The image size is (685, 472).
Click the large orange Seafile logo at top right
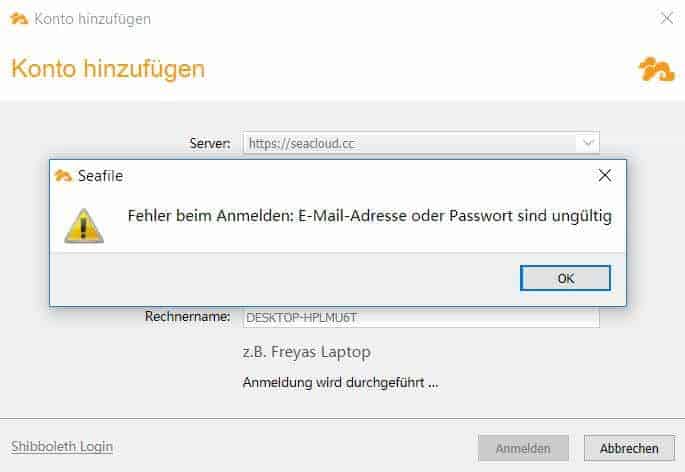coord(657,69)
